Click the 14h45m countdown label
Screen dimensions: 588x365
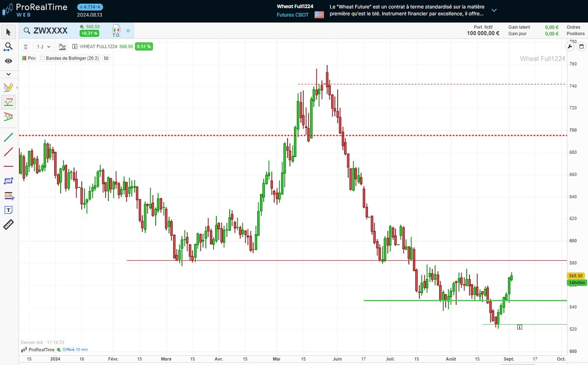577,283
